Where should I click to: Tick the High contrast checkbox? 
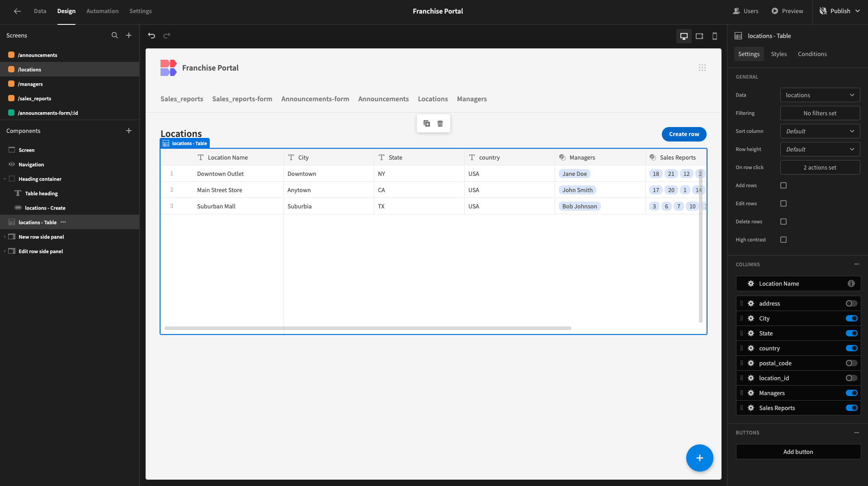pos(783,240)
